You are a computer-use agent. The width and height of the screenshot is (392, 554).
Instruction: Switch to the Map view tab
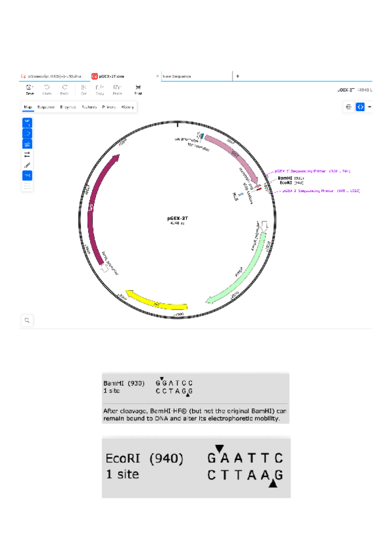tap(28, 107)
